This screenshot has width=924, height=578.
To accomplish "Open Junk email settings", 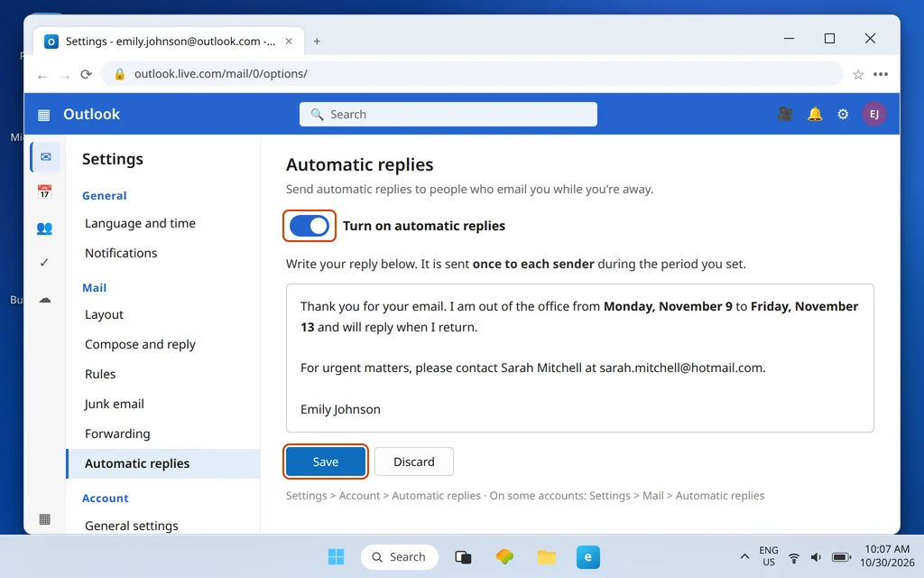I will (x=115, y=404).
